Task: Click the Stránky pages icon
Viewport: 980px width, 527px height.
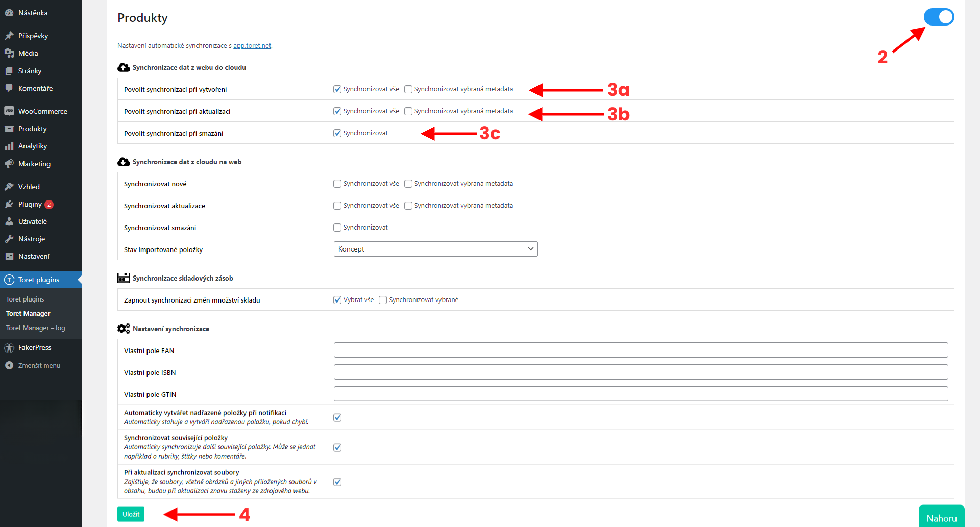Action: click(x=9, y=71)
